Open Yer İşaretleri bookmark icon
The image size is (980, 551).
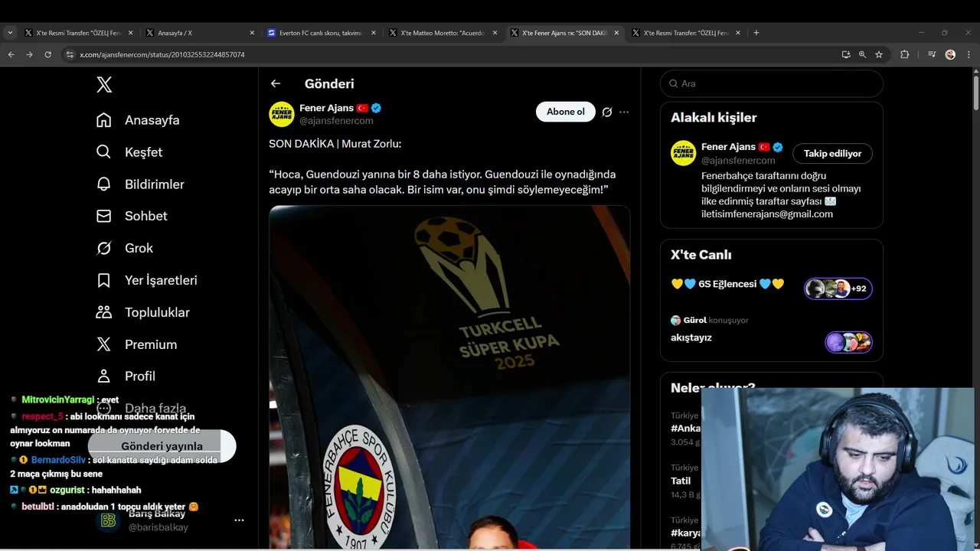pyautogui.click(x=104, y=280)
